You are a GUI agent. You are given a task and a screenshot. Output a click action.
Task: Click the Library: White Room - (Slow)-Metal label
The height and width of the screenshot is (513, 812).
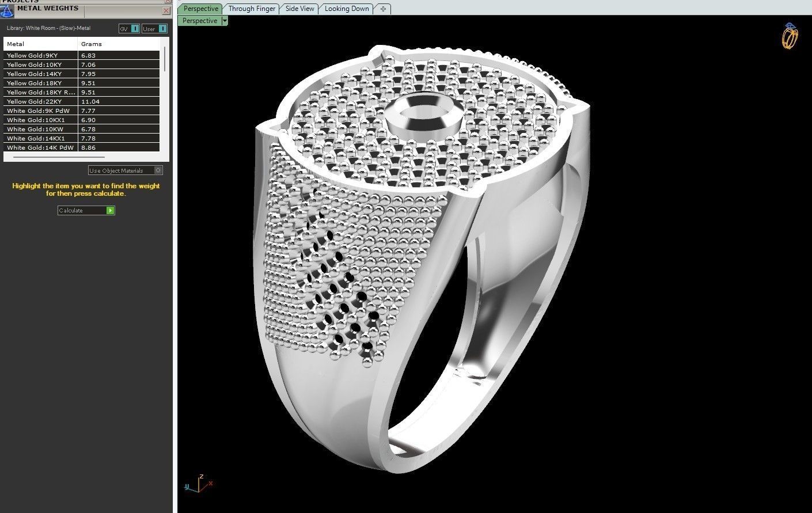pyautogui.click(x=48, y=28)
